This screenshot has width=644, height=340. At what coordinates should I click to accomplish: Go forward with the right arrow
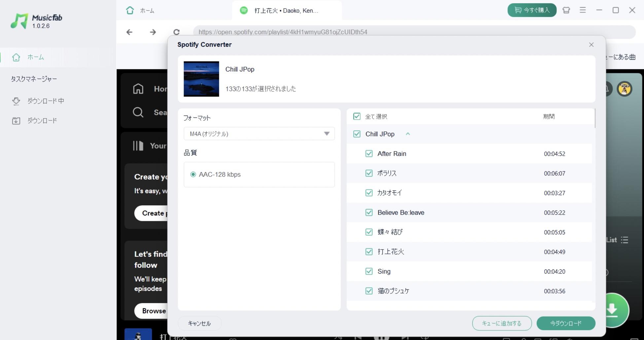(x=153, y=32)
